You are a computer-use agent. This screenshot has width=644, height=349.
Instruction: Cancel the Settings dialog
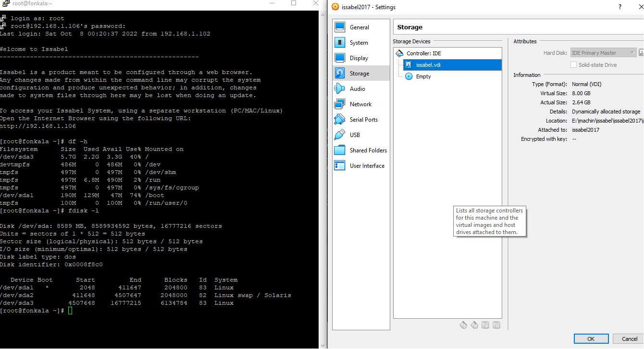(x=629, y=339)
